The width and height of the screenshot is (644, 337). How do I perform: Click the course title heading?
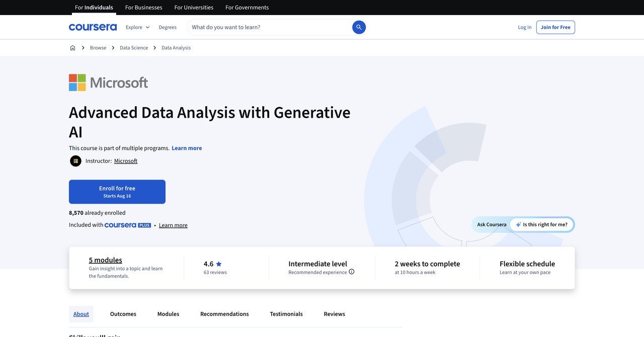click(210, 122)
